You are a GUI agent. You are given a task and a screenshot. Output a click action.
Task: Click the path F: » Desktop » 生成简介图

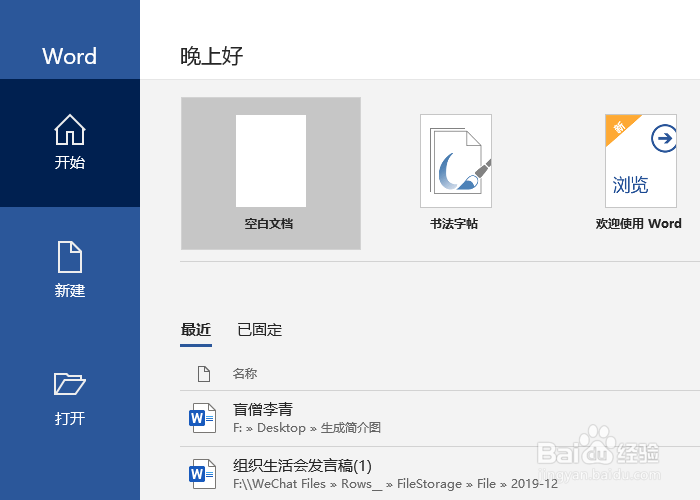click(x=307, y=428)
